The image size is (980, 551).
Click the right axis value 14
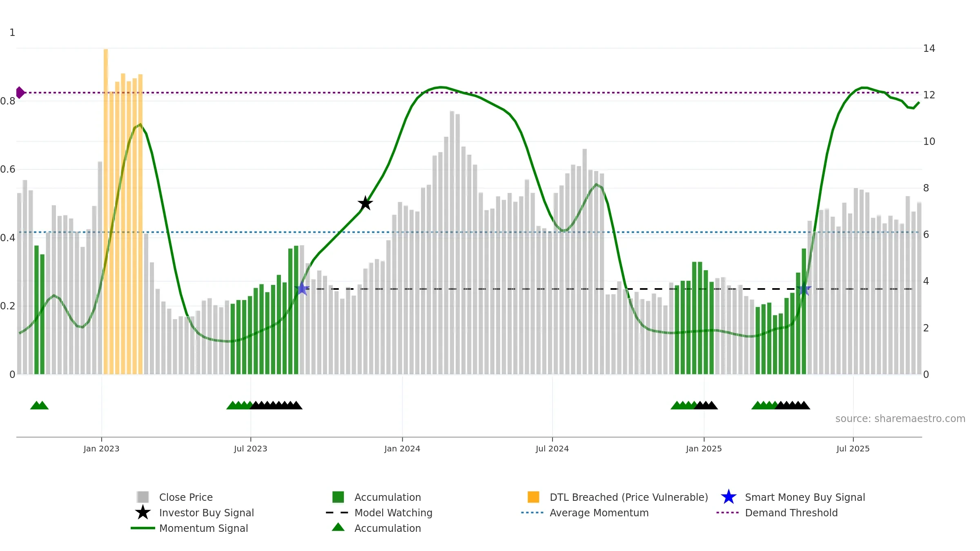[929, 48]
